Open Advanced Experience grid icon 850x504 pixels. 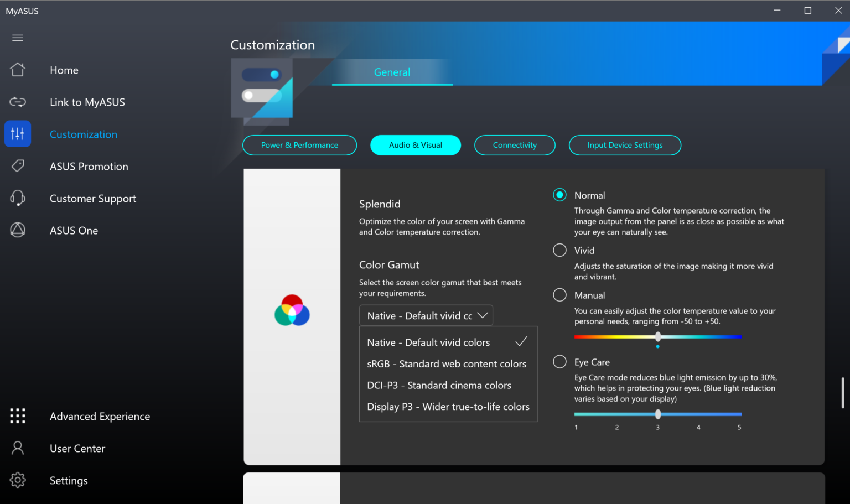18,416
